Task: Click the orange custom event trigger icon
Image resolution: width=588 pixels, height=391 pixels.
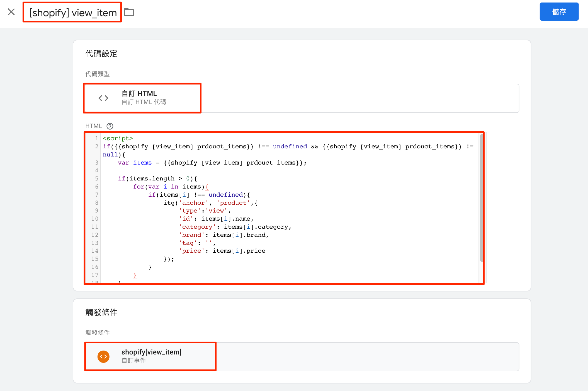Action: point(103,356)
